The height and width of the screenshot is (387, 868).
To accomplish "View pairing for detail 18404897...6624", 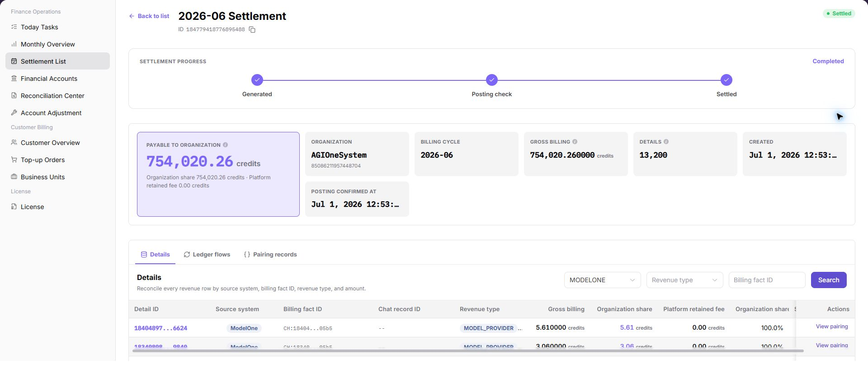I will (x=831, y=326).
